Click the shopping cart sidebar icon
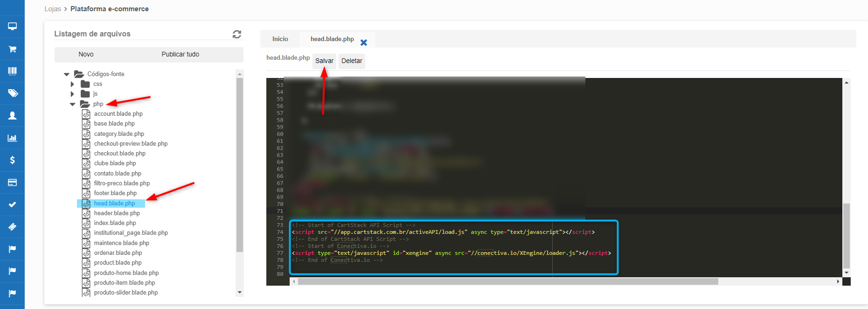Screen dimensions: 868x309 pos(12,49)
